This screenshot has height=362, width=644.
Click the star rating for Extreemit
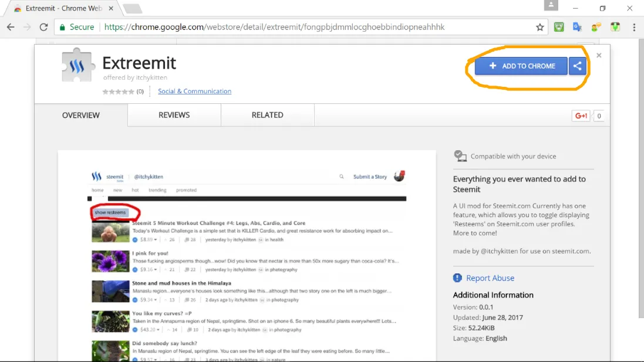(x=118, y=92)
